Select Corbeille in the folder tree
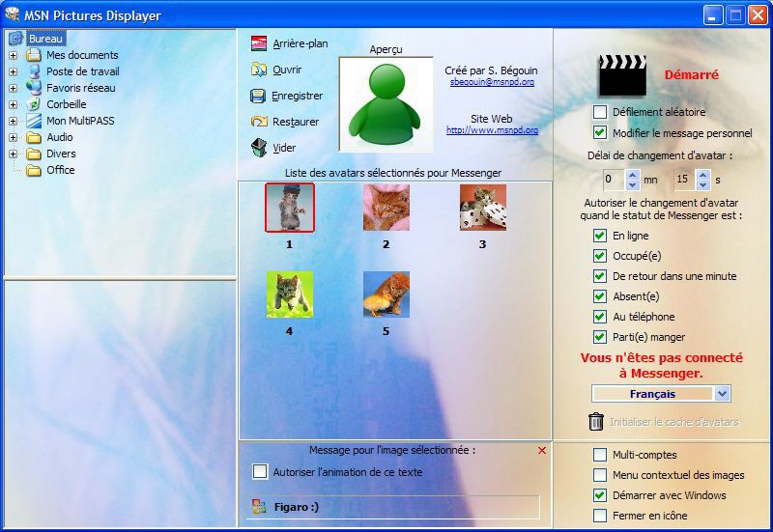773x532 pixels. point(66,104)
